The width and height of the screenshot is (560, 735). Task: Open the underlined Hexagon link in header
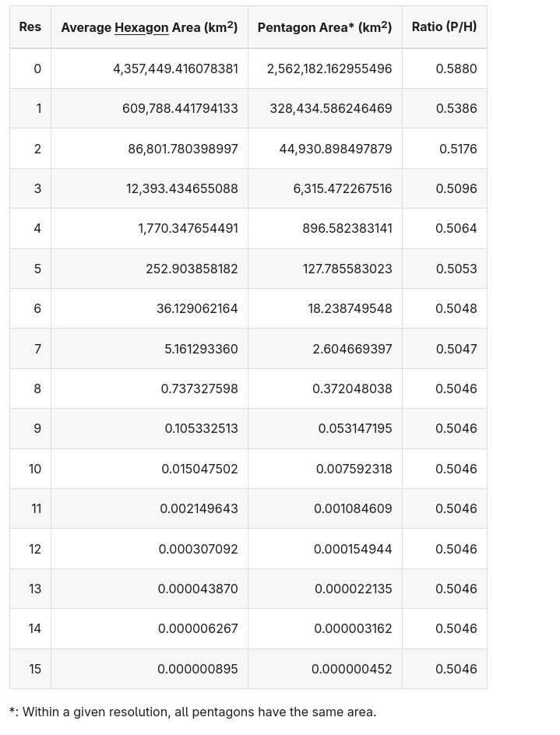[x=141, y=28]
